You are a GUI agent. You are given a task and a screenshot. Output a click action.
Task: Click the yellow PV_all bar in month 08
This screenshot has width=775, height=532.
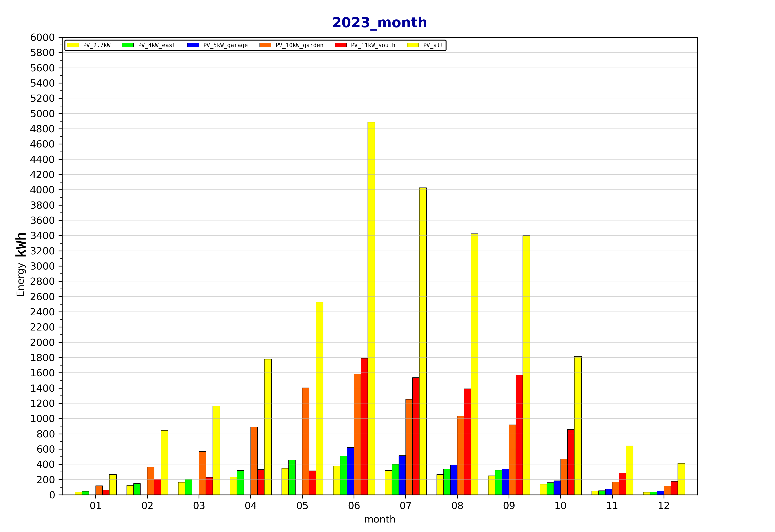click(x=474, y=364)
